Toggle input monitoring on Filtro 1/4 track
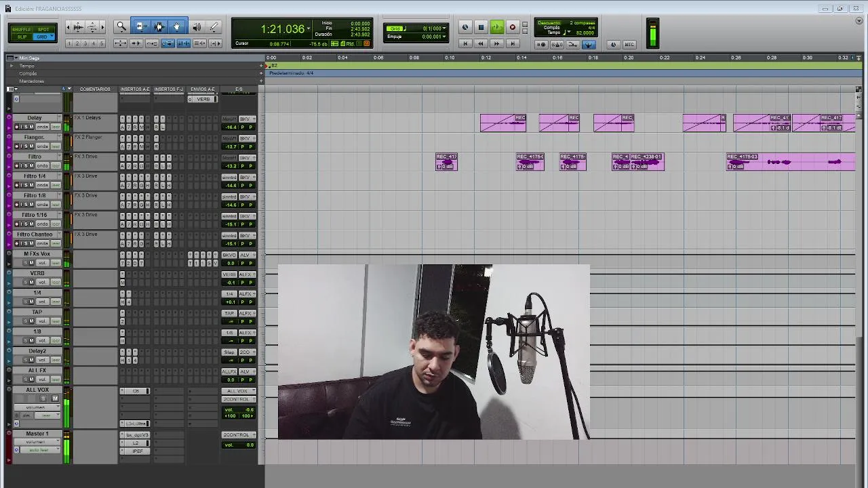The image size is (868, 488). pos(20,185)
